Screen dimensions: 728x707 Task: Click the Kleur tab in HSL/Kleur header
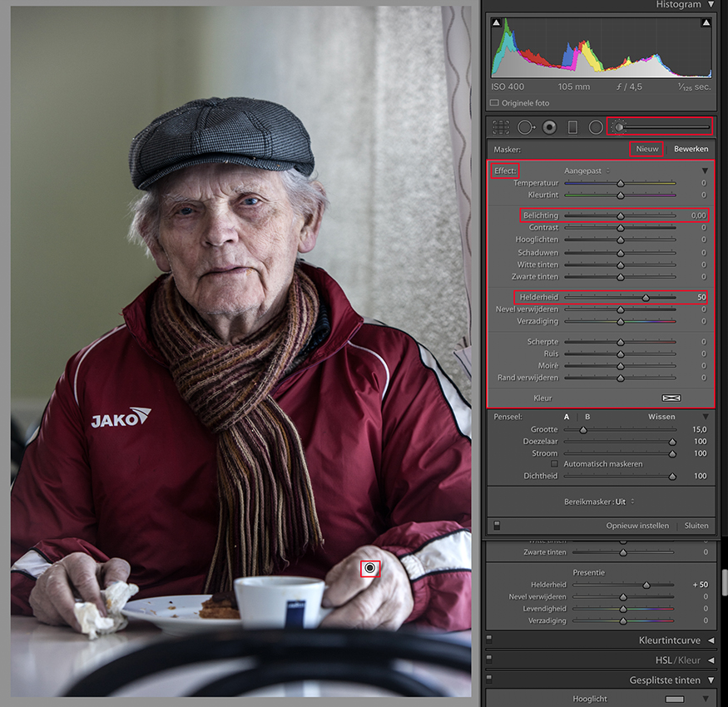689,660
